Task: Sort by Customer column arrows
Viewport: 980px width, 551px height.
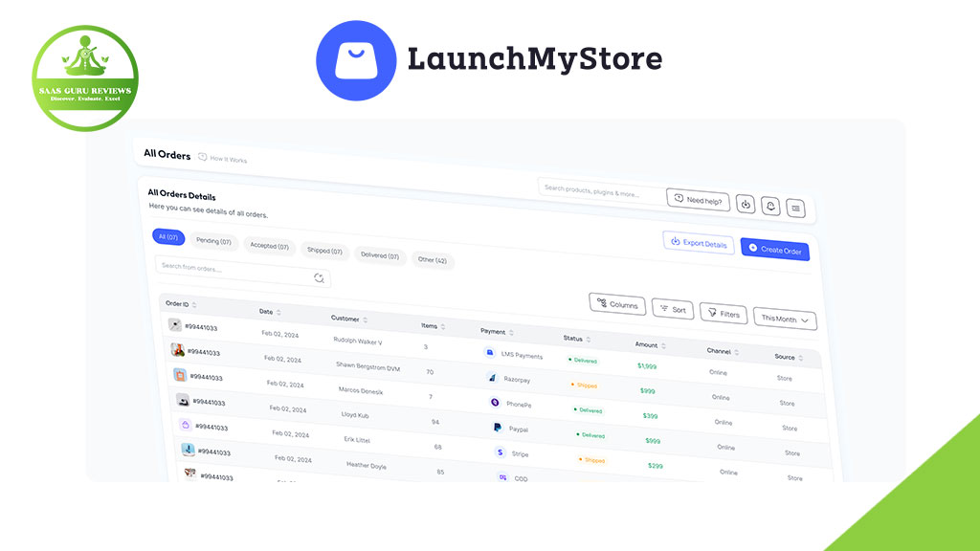Action: tap(365, 320)
